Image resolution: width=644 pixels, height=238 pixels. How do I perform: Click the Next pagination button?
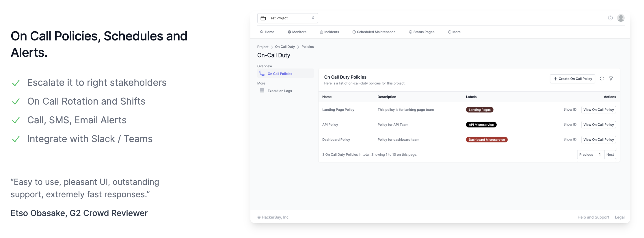pos(610,155)
